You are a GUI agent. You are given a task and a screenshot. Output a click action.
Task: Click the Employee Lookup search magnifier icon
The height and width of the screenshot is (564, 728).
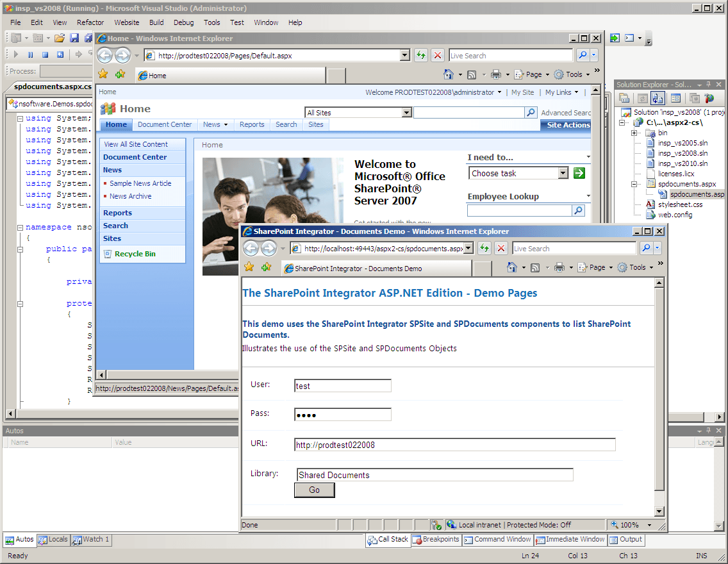(x=578, y=210)
